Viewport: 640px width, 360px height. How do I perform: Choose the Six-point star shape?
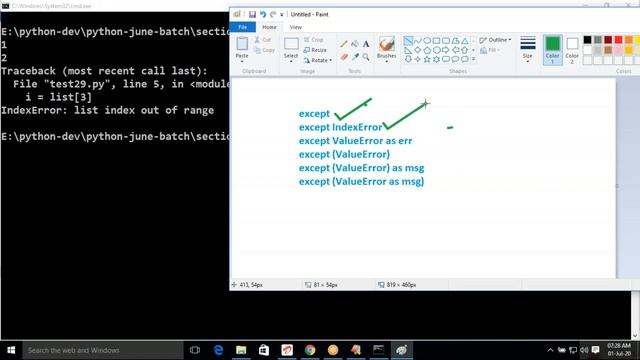tap(436, 60)
